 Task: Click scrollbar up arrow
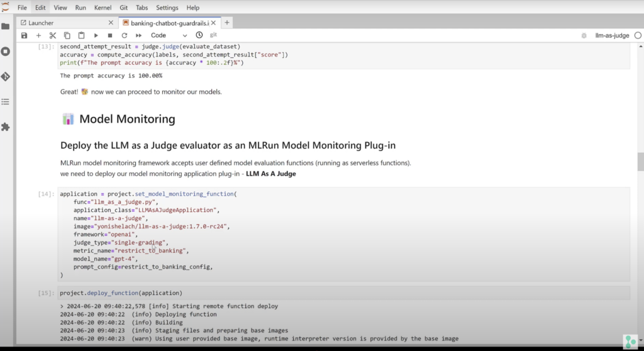[640, 47]
